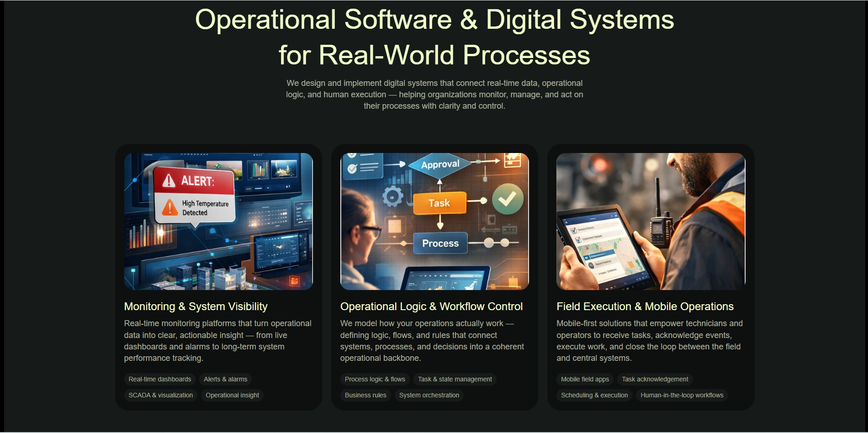Select the "Operational insight" tag

pyautogui.click(x=232, y=395)
